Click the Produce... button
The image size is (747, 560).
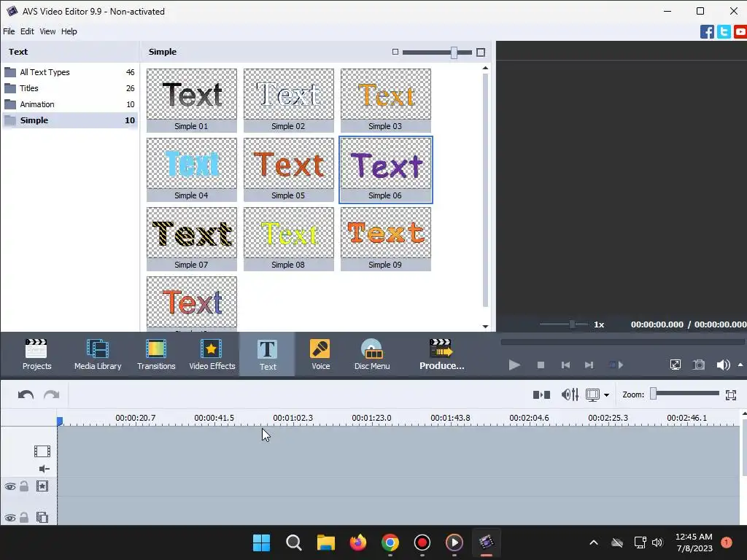441,355
